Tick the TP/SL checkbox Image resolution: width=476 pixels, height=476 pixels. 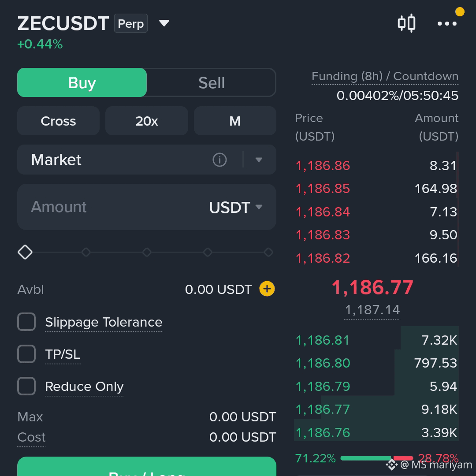[x=26, y=354]
